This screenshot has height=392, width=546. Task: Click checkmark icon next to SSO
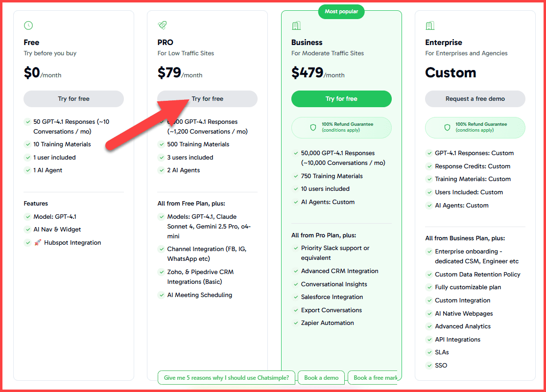pyautogui.click(x=429, y=366)
